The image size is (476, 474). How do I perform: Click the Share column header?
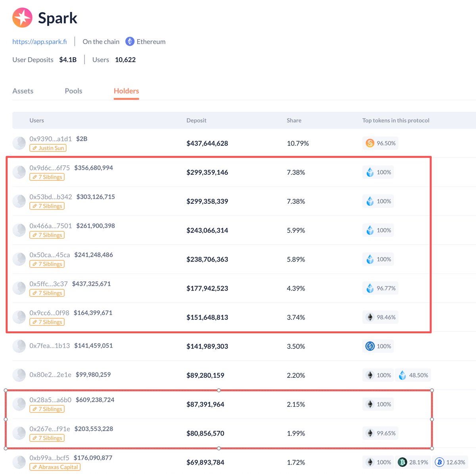coord(294,120)
